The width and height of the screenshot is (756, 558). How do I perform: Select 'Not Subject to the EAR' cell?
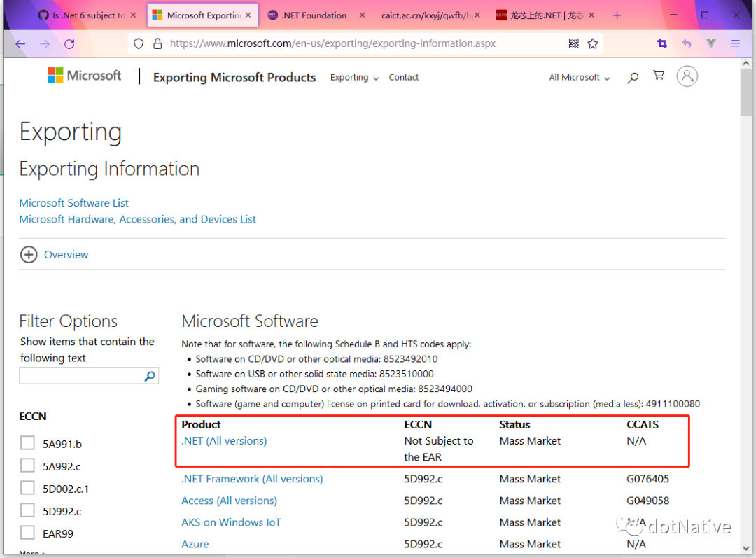[439, 449]
